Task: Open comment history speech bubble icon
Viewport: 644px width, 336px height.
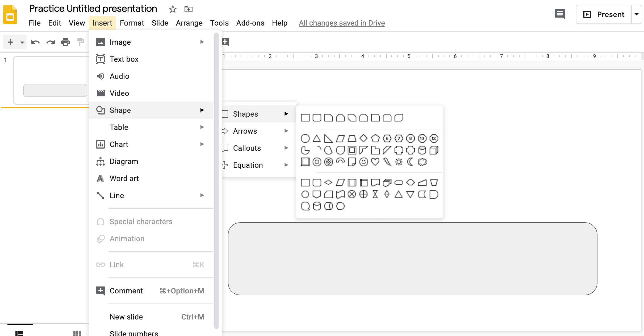Action: point(560,14)
